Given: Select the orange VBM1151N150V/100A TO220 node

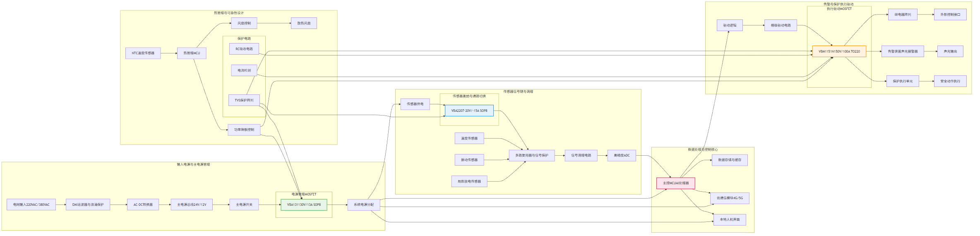Looking at the screenshot, I should 839,51.
